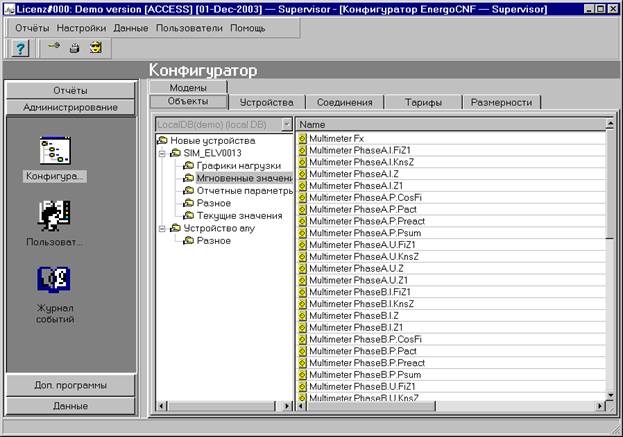Click icon beside Multimeter.PhaseA.U.Z row
This screenshot has width=623, height=437.
pos(302,269)
